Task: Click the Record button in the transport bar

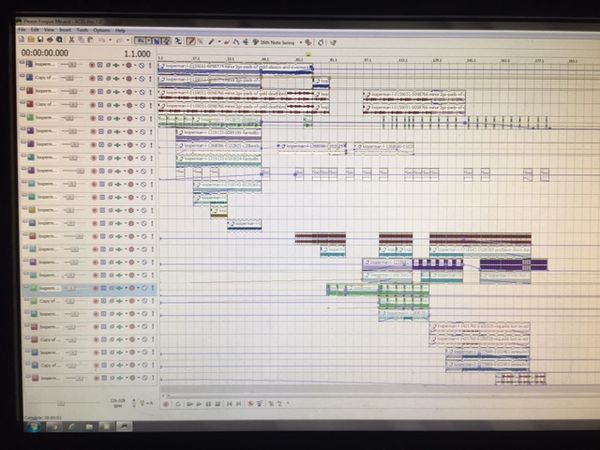Action: [166, 404]
